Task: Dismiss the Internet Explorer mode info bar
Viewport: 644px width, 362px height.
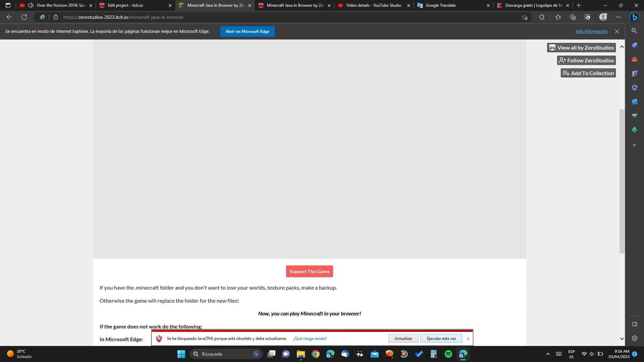Action: 617,31
